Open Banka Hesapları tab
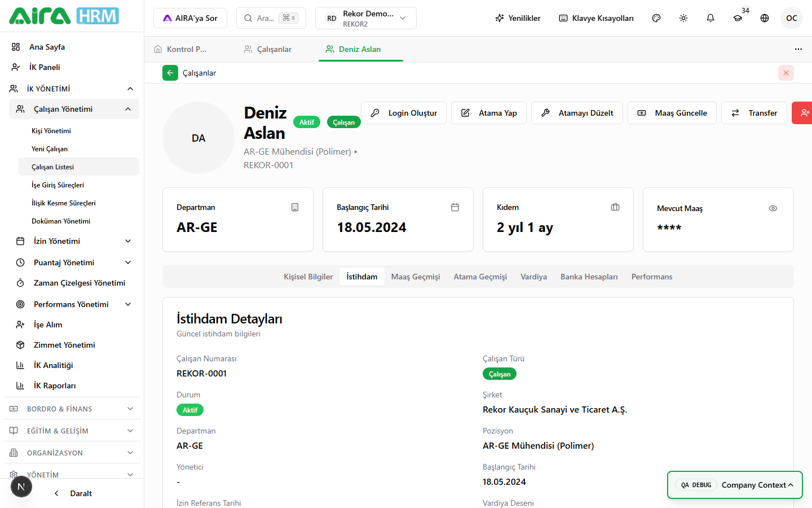812x508 pixels. pyautogui.click(x=589, y=277)
